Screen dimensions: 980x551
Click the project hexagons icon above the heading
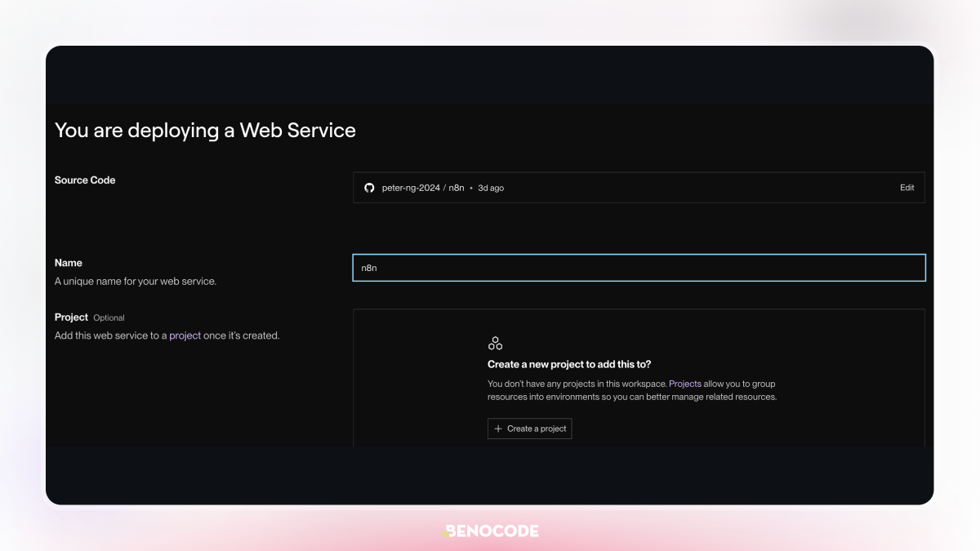pos(495,343)
